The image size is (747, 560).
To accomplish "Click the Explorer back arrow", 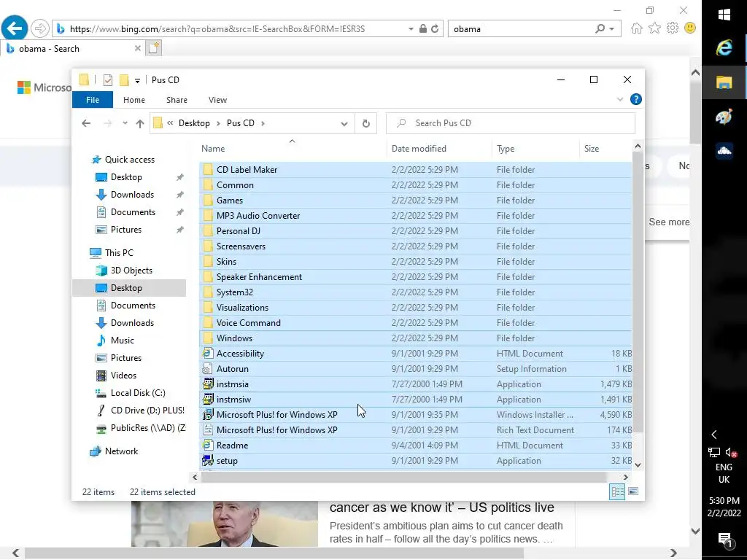I will coord(86,123).
